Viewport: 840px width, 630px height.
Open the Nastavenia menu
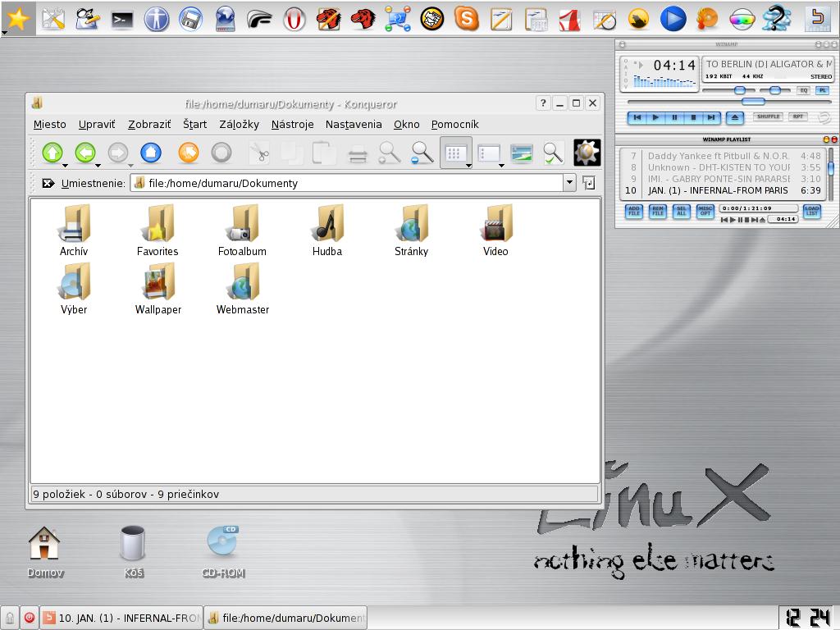pyautogui.click(x=354, y=125)
